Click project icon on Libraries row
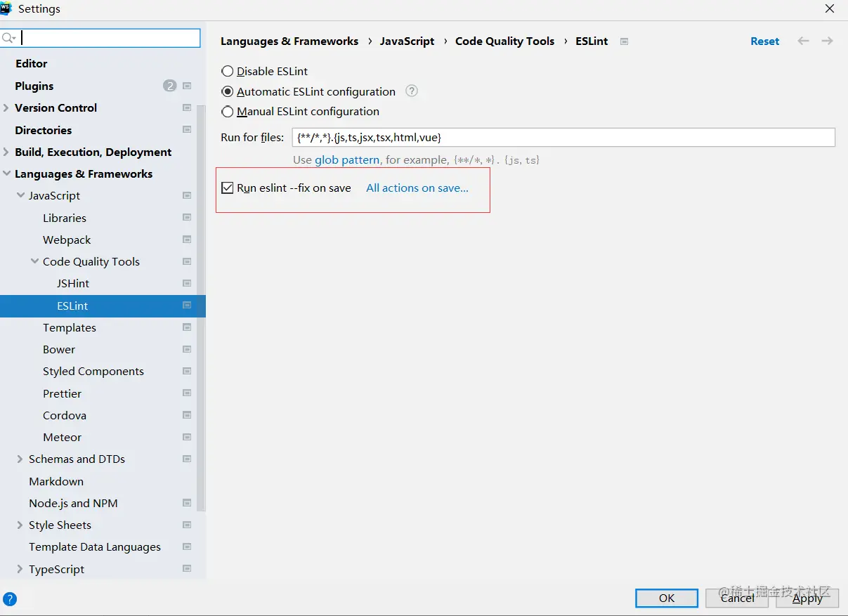This screenshot has width=848, height=616. pos(187,218)
